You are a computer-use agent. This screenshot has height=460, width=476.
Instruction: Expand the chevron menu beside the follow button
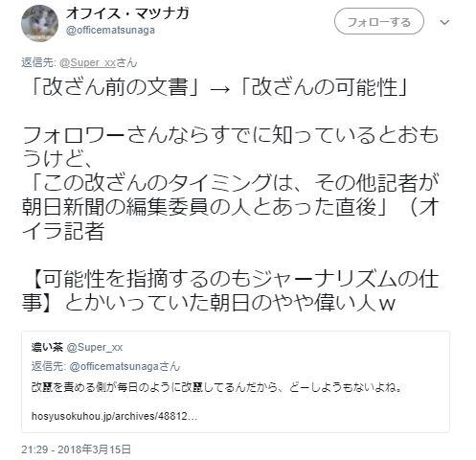[x=444, y=22]
